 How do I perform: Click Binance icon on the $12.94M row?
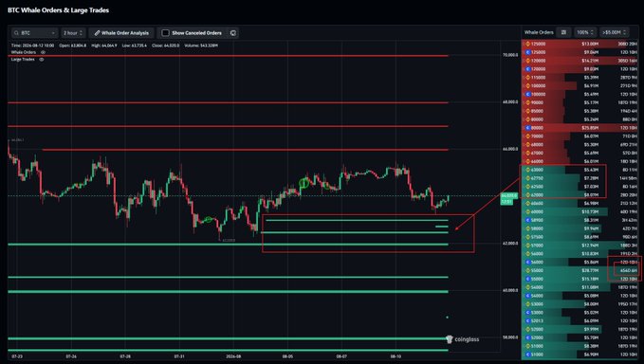tap(527, 246)
